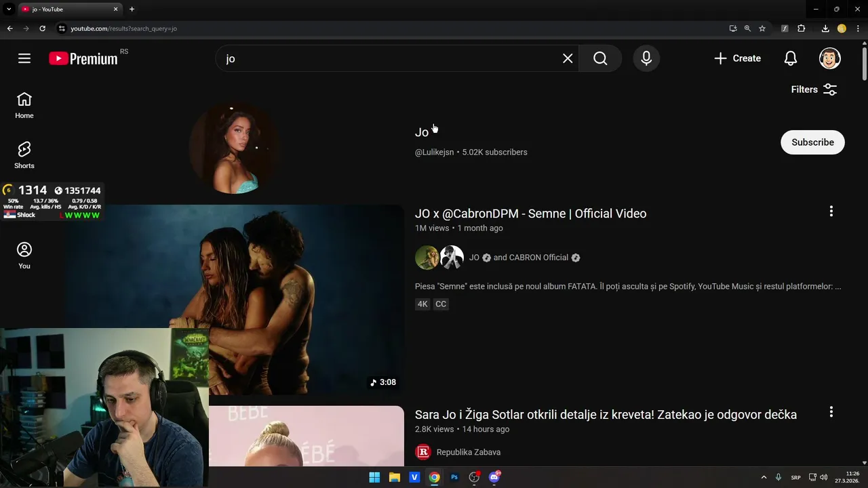Viewport: 868px width, 488px height.
Task: Click the browser address bar URL
Action: point(123,28)
